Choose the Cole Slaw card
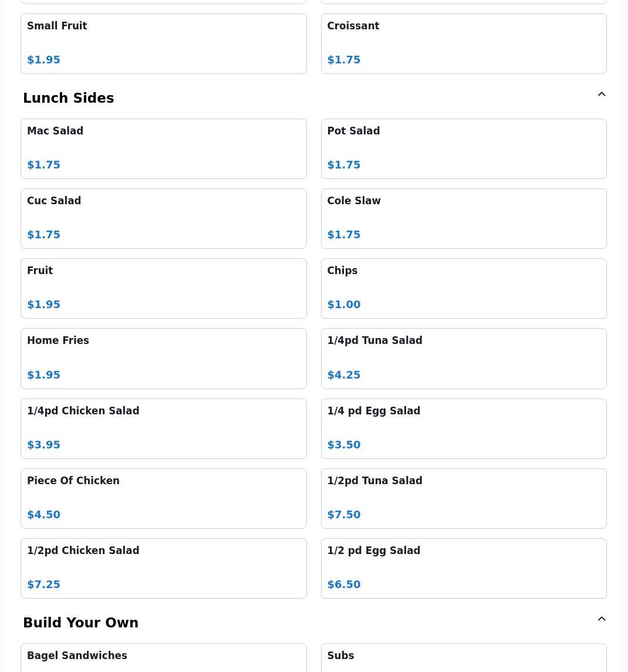628x672 pixels. pos(464,218)
